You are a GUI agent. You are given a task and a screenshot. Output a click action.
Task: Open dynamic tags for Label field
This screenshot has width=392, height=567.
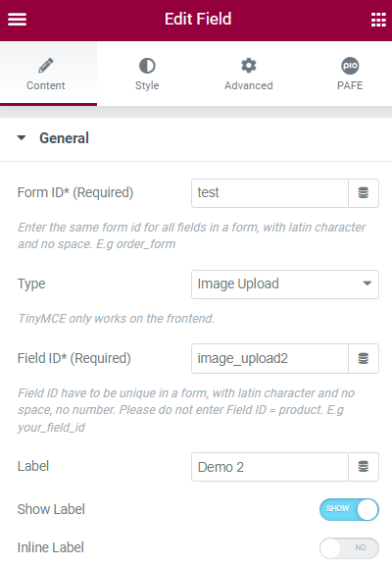[x=364, y=467]
